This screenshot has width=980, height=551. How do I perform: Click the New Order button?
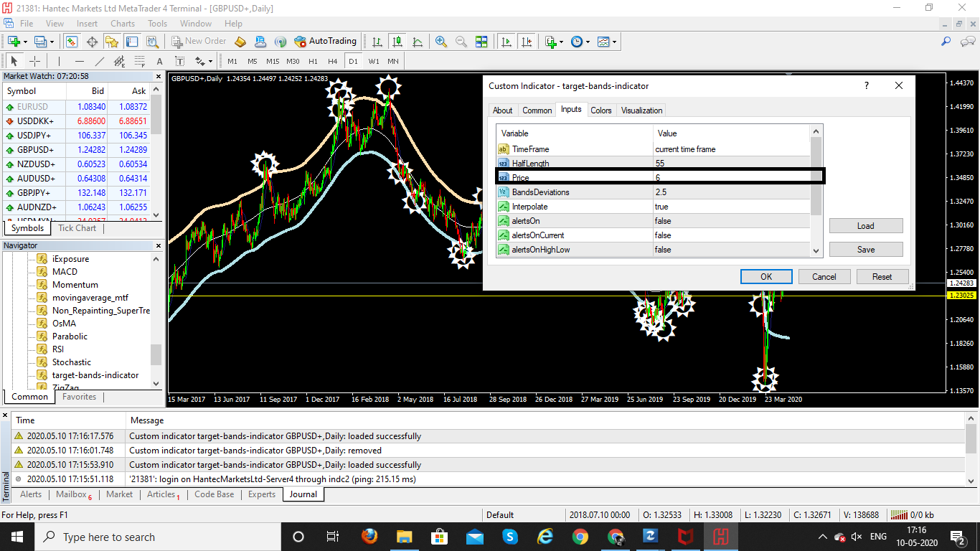coord(198,42)
